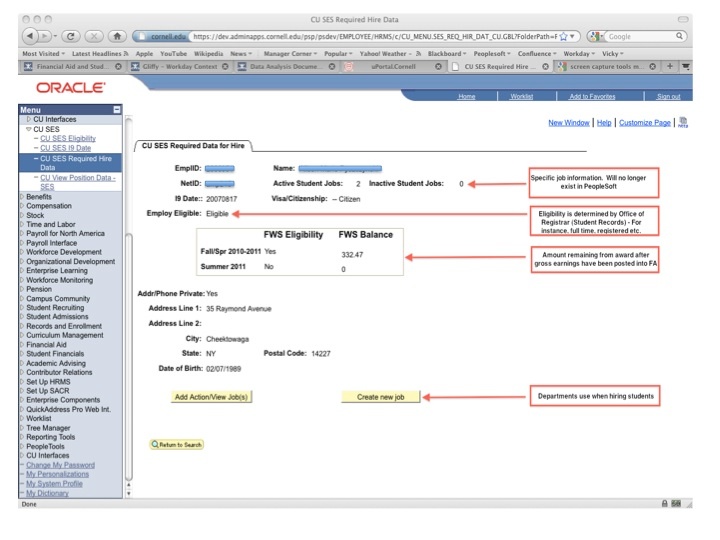
Task: Open Change My Password link
Action: tap(60, 465)
